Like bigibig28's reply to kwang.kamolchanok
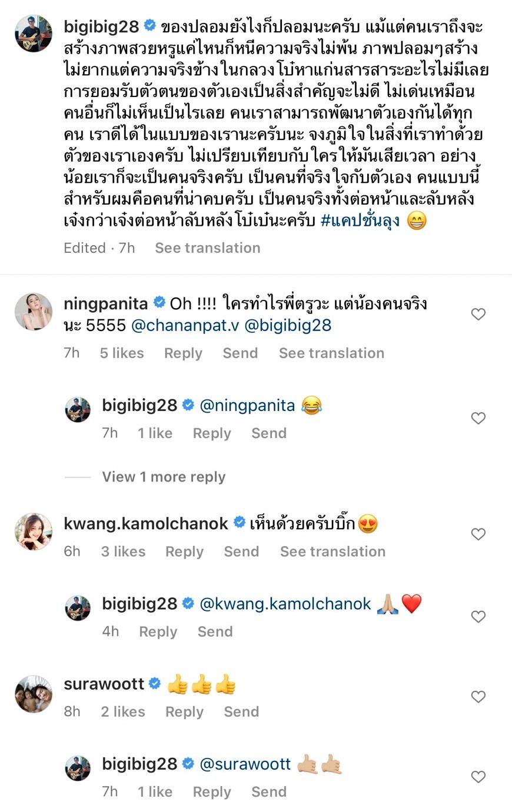The height and width of the screenshot is (812, 512). (x=478, y=616)
